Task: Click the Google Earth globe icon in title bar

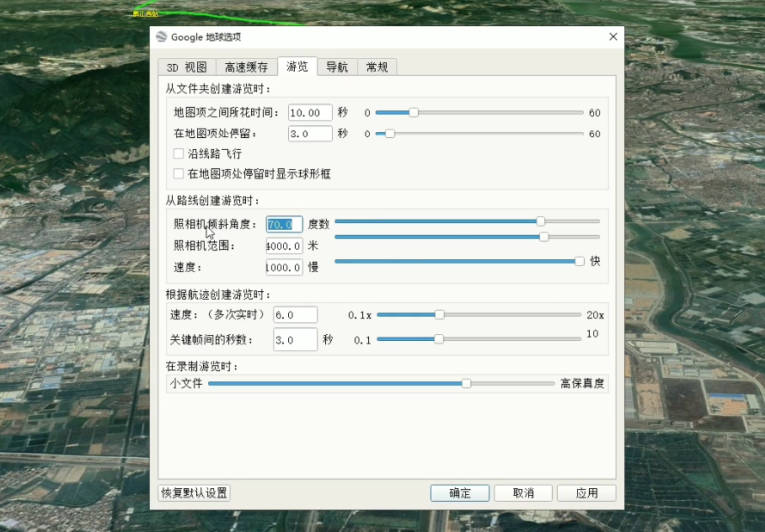Action: coord(162,36)
